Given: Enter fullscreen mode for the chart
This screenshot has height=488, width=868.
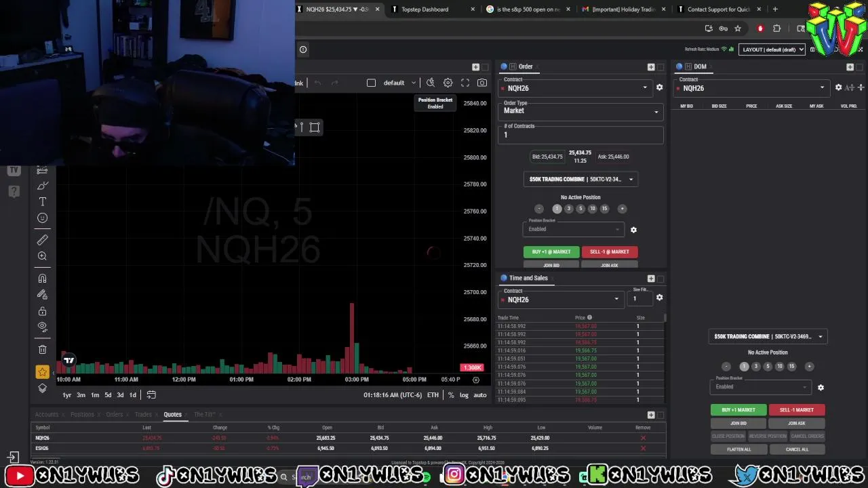Looking at the screenshot, I should 465,83.
